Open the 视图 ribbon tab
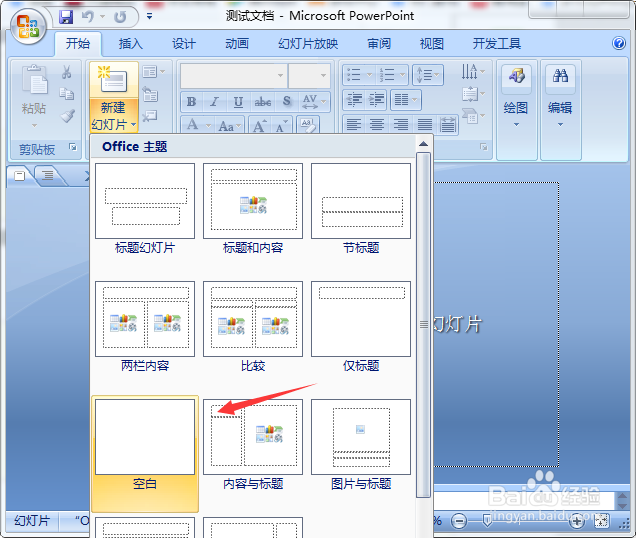Viewport: 636px width, 538px height. (432, 43)
